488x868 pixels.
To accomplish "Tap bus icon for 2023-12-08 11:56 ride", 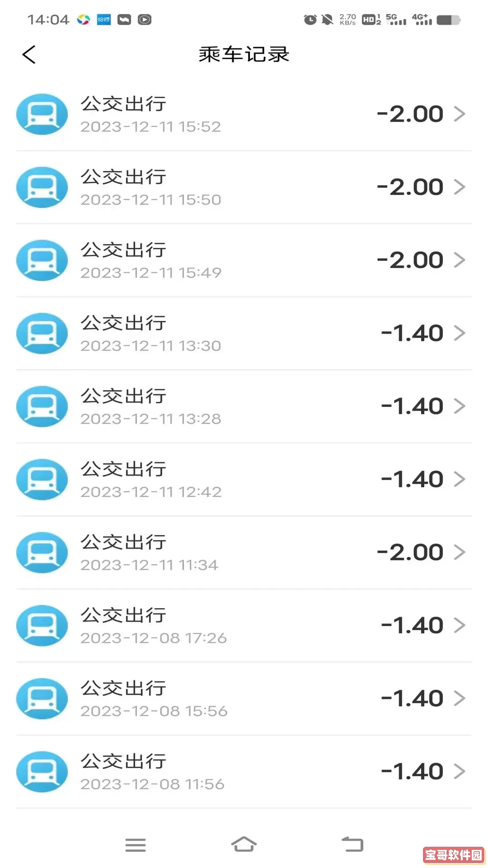I will click(42, 772).
